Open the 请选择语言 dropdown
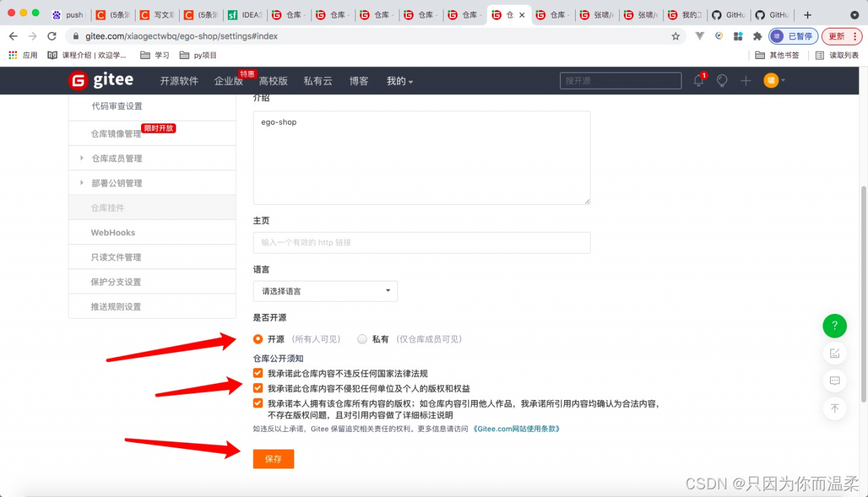868x497 pixels. click(x=325, y=291)
